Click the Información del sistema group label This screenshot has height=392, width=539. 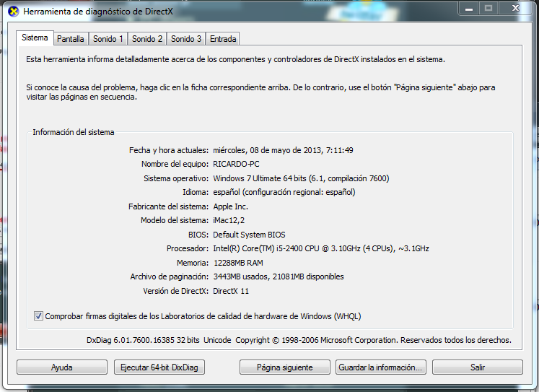point(73,132)
